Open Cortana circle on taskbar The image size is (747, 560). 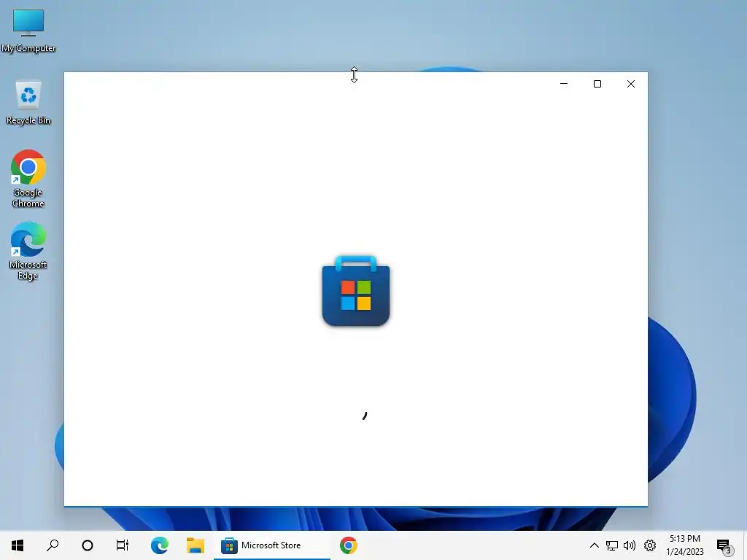click(88, 545)
